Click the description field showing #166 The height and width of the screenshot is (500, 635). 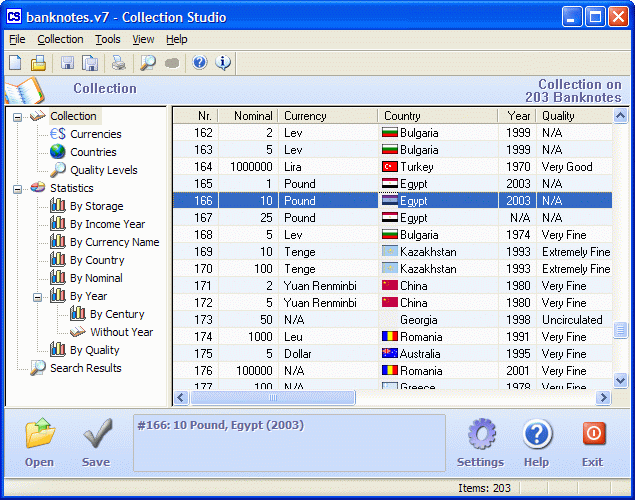[x=289, y=443]
